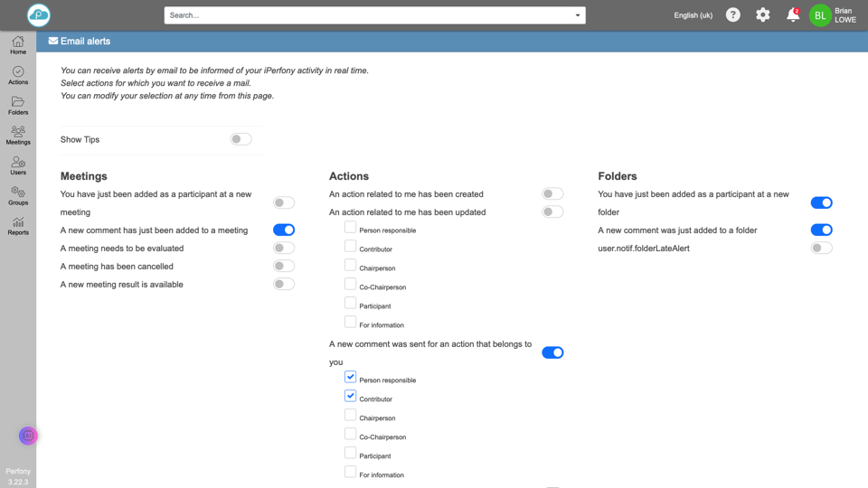The width and height of the screenshot is (868, 488).
Task: Click the iPerfony logo icon
Action: [38, 14]
